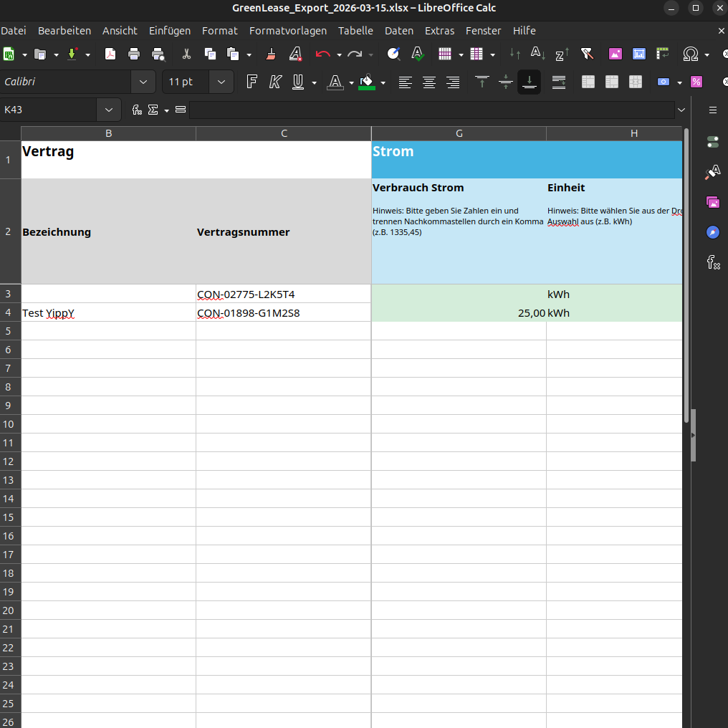The height and width of the screenshot is (728, 728).
Task: Apply center horizontal alignment
Action: [x=428, y=82]
